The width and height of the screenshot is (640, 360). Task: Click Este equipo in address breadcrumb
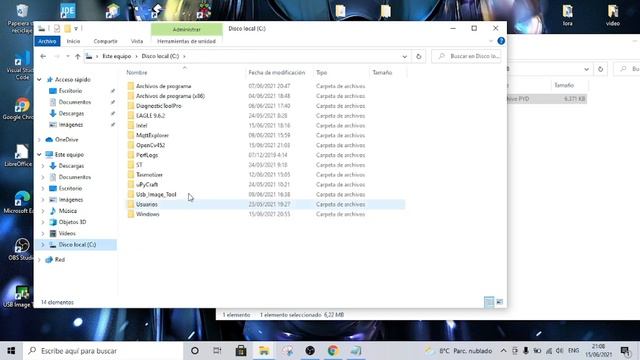point(117,56)
